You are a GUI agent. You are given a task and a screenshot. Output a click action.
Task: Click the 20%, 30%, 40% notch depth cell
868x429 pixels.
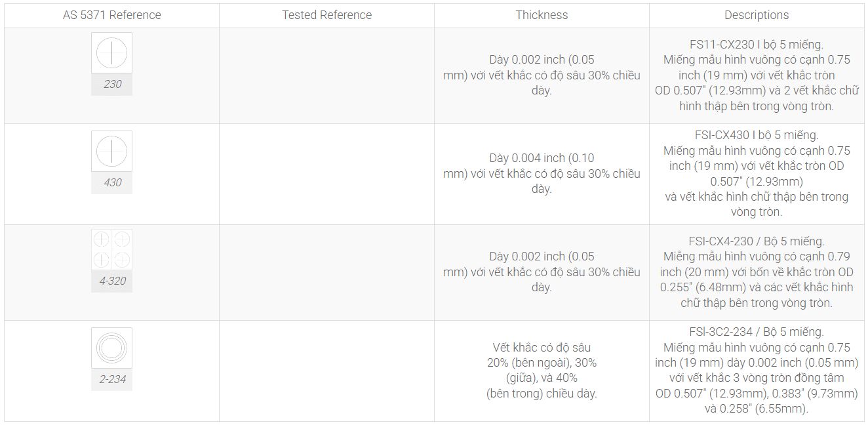(x=542, y=371)
